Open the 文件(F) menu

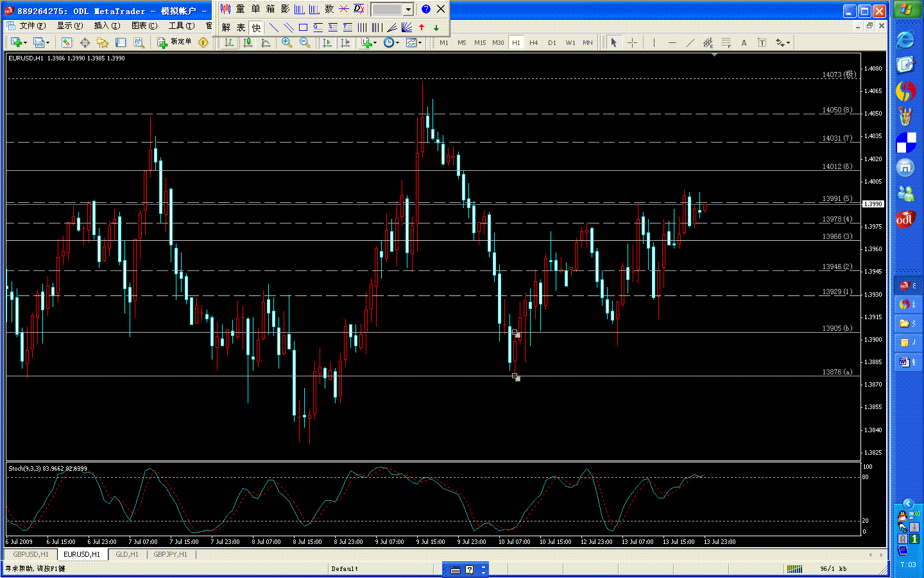point(33,26)
